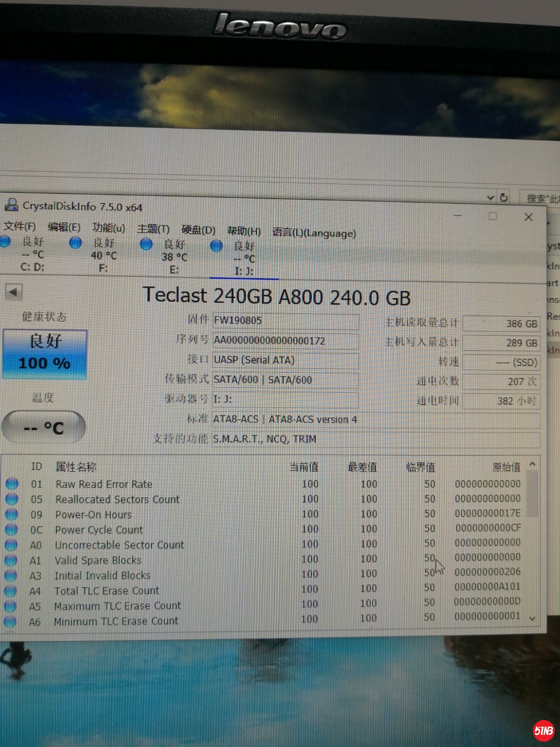Click the host reads value 386 GB
This screenshot has width=560, height=747.
501,324
